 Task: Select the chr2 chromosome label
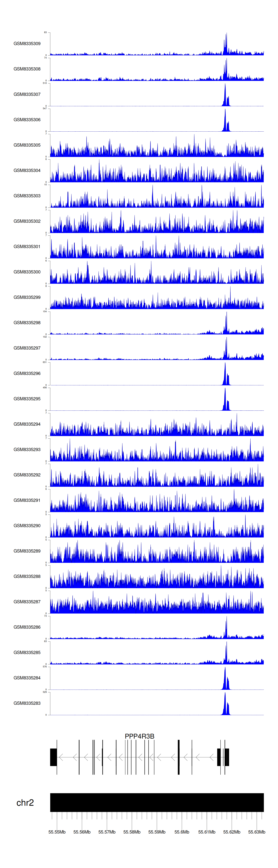tap(25, 803)
